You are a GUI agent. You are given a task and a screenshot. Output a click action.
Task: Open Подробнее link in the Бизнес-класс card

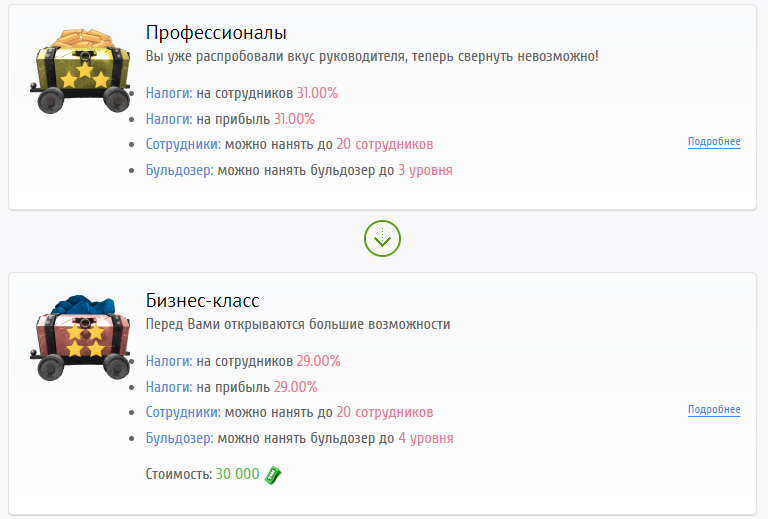coord(714,410)
